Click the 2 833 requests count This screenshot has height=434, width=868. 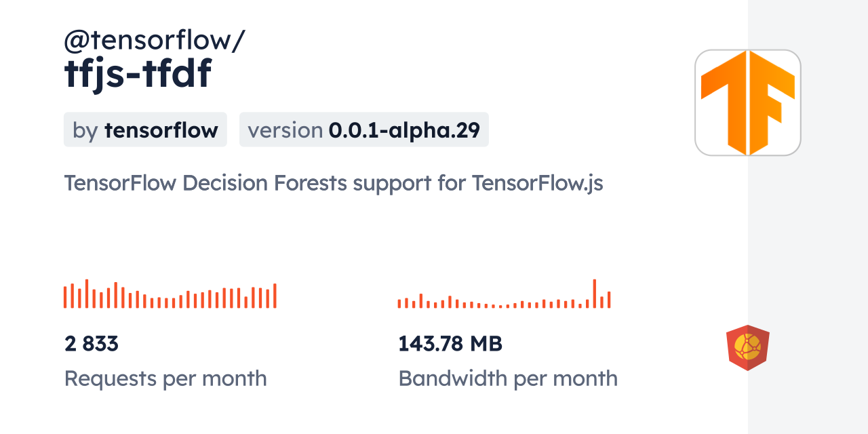(x=92, y=344)
